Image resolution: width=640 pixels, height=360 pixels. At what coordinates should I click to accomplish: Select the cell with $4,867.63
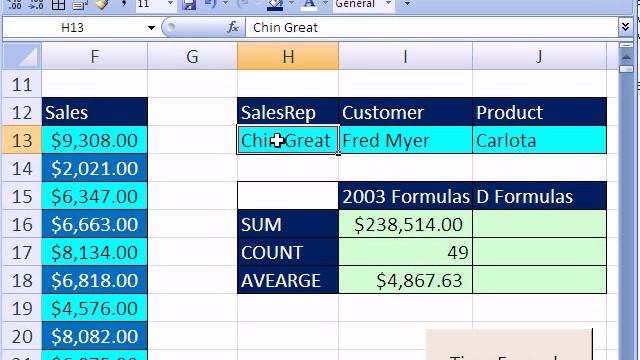coord(405,280)
